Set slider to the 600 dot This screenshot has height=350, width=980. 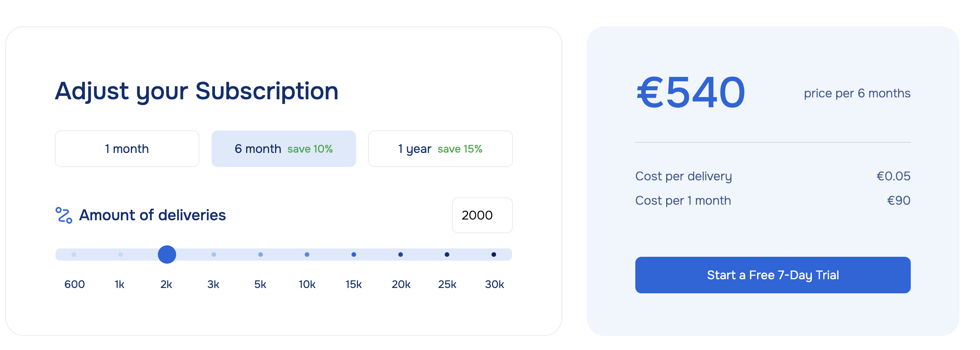pyautogui.click(x=74, y=255)
